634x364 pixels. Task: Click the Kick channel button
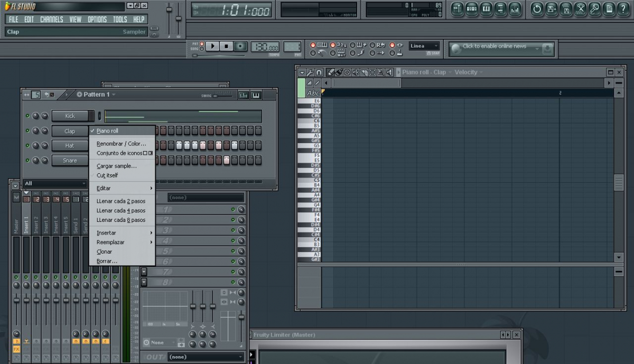[70, 116]
